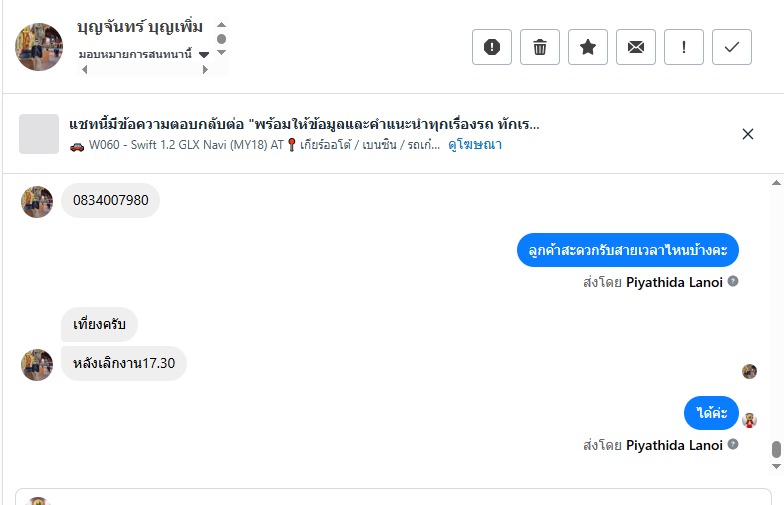784x505 pixels.
Task: Click the message input field
Action: [x=400, y=498]
